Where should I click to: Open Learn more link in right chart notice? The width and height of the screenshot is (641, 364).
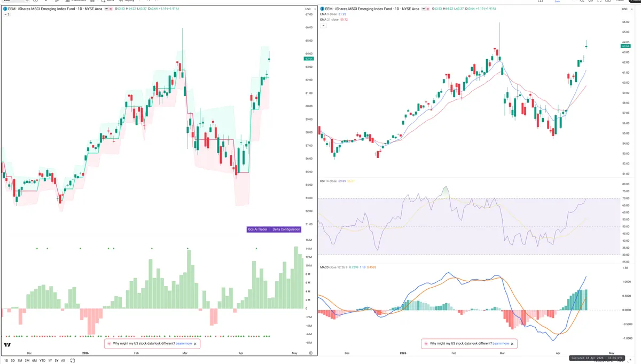(x=501, y=344)
